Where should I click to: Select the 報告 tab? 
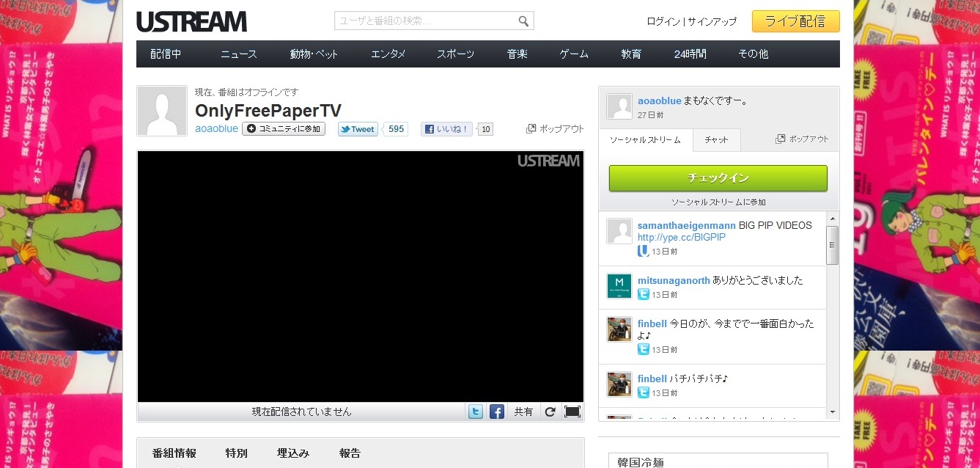tap(350, 453)
